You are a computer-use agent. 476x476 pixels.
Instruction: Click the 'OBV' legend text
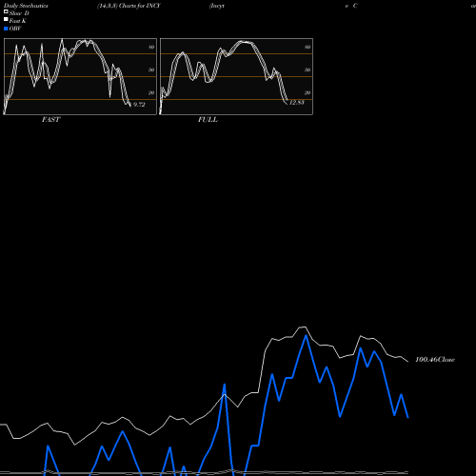pyautogui.click(x=15, y=29)
